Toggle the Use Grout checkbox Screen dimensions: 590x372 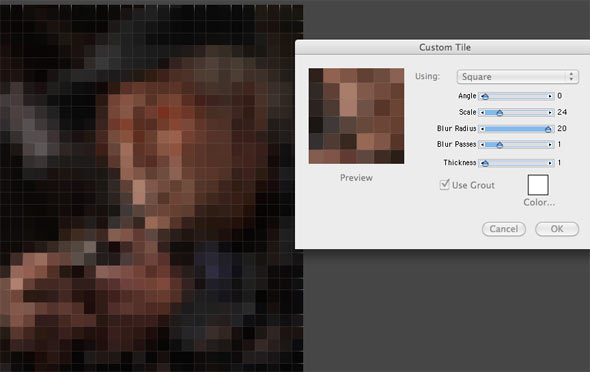[x=445, y=185]
